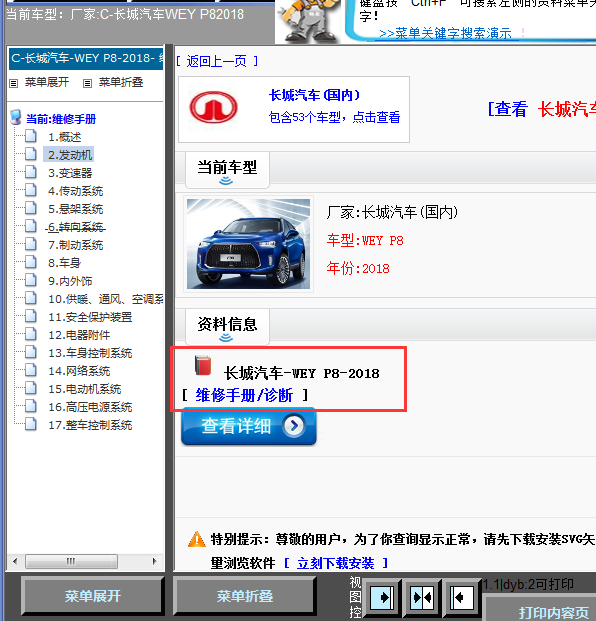Open 维修手册/诊断 link
Image resolution: width=596 pixels, height=621 pixels.
244,395
